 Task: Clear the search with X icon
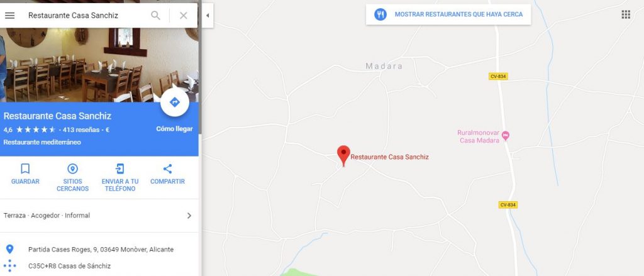click(184, 16)
